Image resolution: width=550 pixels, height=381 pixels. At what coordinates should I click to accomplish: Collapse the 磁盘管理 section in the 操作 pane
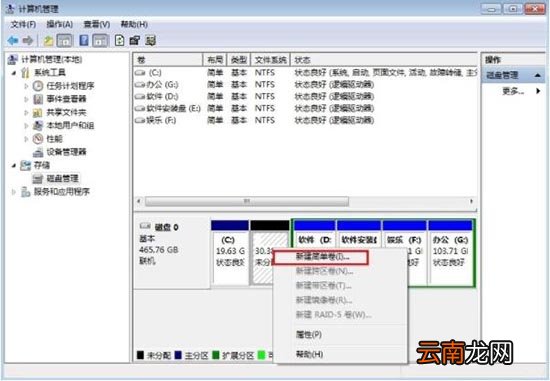coord(537,75)
